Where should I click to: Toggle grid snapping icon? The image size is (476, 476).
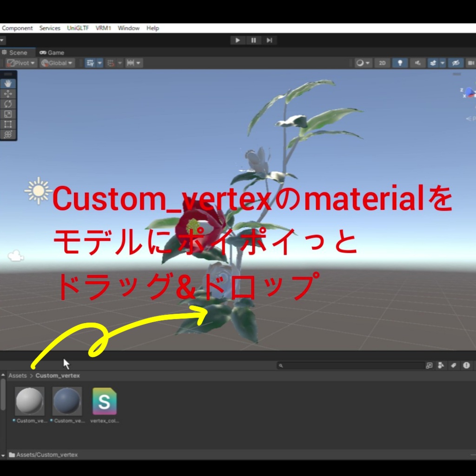tap(90, 63)
